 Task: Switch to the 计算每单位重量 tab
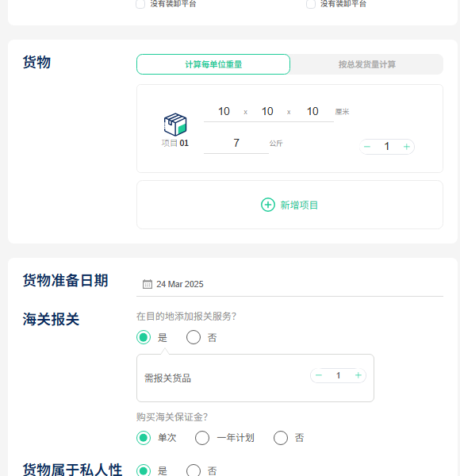click(x=213, y=64)
